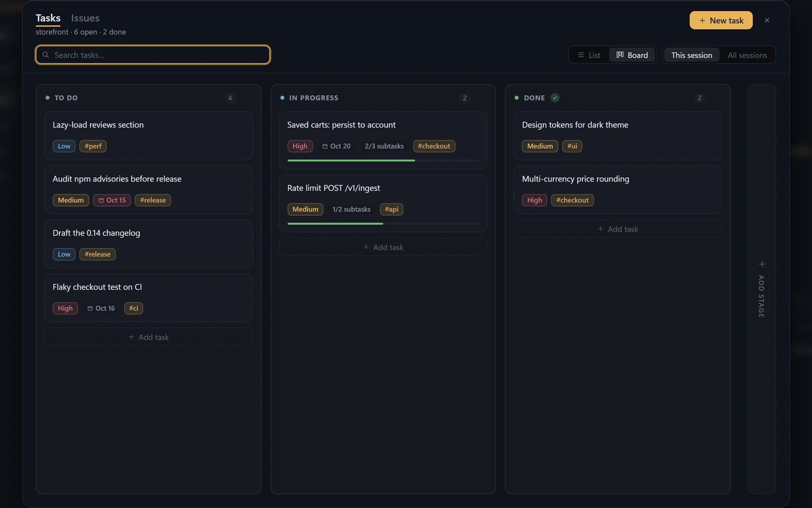812x508 pixels.
Task: Open Saved carts: persist to account
Action: pos(383,140)
